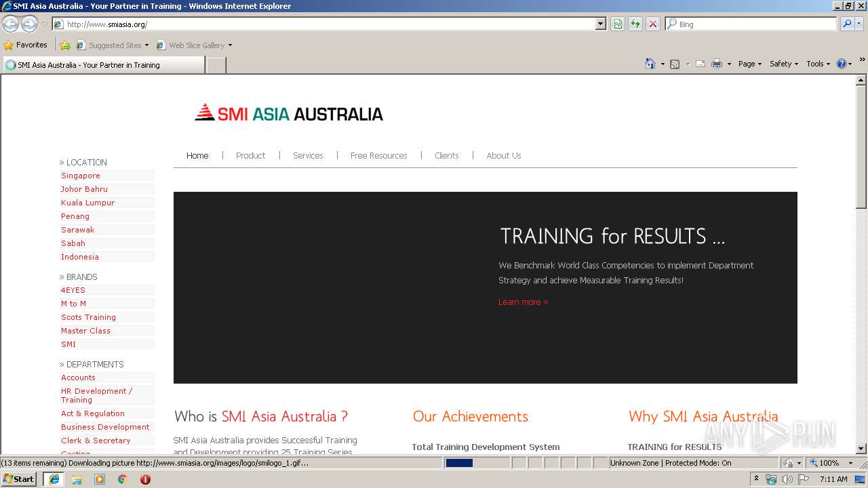Click the red Opera taskbar icon
Viewport: 868px width, 488px height.
[145, 479]
